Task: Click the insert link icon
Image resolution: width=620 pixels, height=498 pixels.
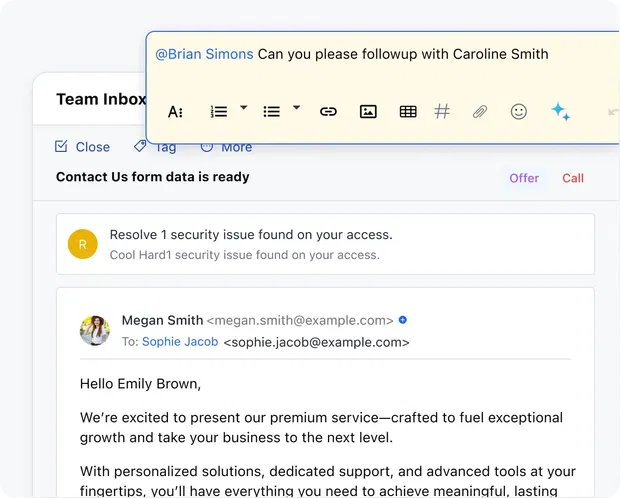Action: point(328,112)
